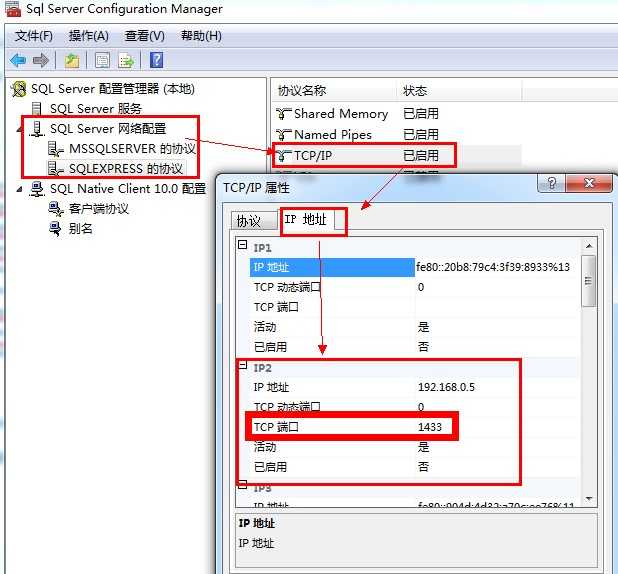
Task: Open the 操作(A) menu
Action: coord(89,36)
